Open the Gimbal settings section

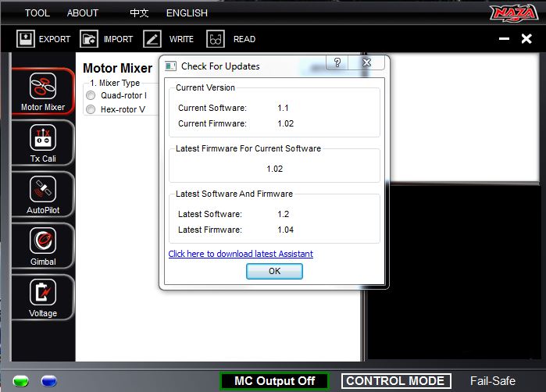click(x=42, y=246)
